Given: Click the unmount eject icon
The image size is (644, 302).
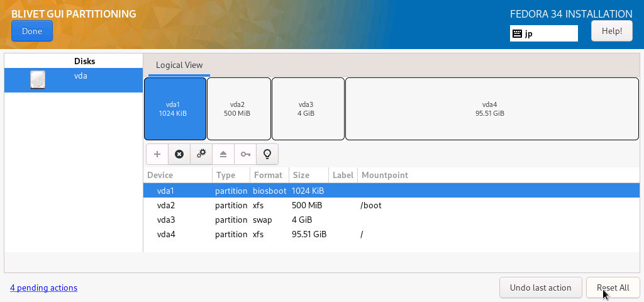Looking at the screenshot, I should [x=223, y=154].
